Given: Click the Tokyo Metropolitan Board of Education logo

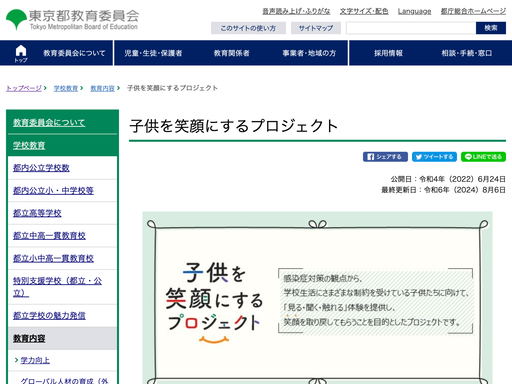Looking at the screenshot, I should [x=72, y=20].
